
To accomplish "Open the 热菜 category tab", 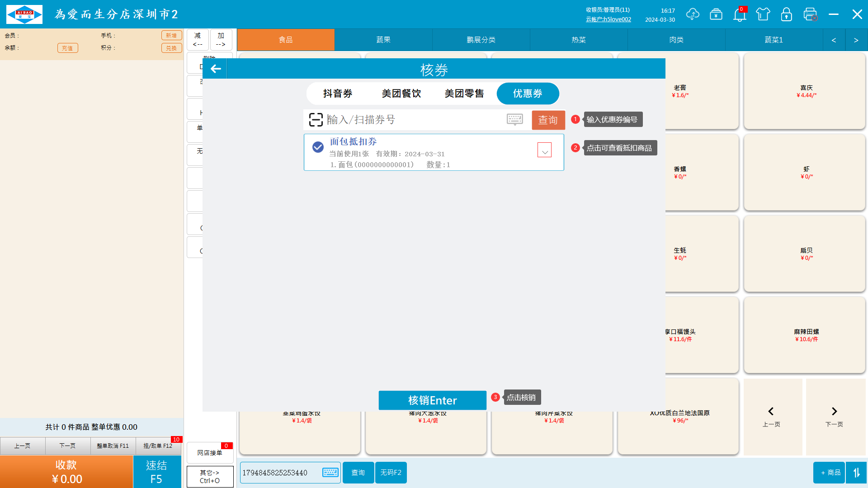I will click(579, 40).
